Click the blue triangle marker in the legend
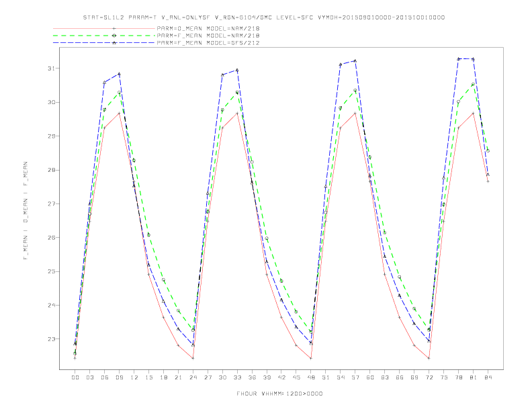 point(114,43)
